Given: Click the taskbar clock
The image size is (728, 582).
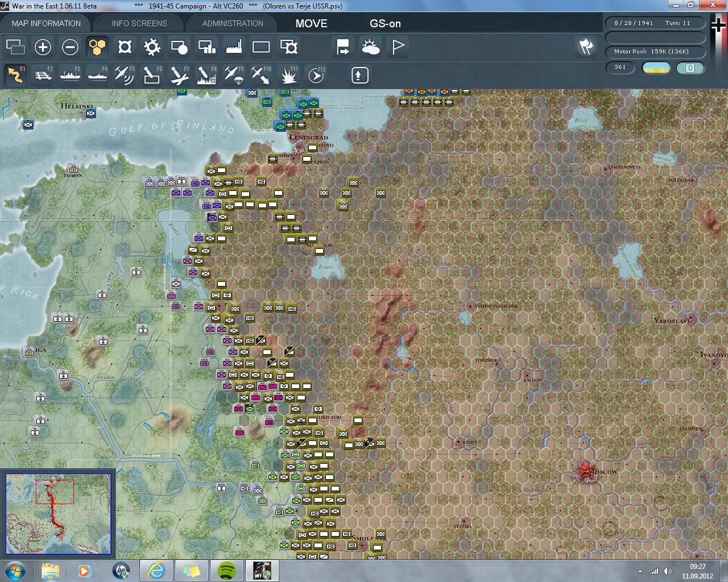Looking at the screenshot, I should [x=697, y=571].
